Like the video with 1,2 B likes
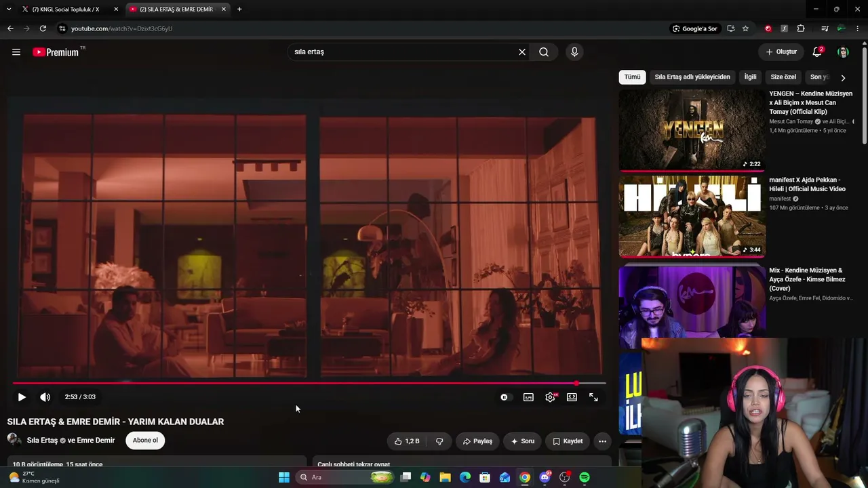Image resolution: width=868 pixels, height=488 pixels. (x=407, y=441)
